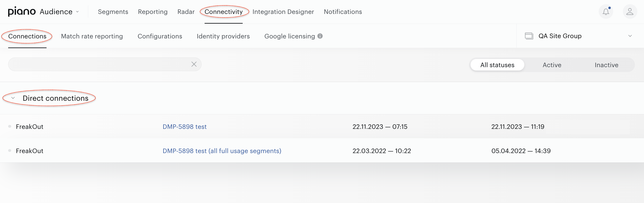Click the Direct connections heading text

click(56, 98)
